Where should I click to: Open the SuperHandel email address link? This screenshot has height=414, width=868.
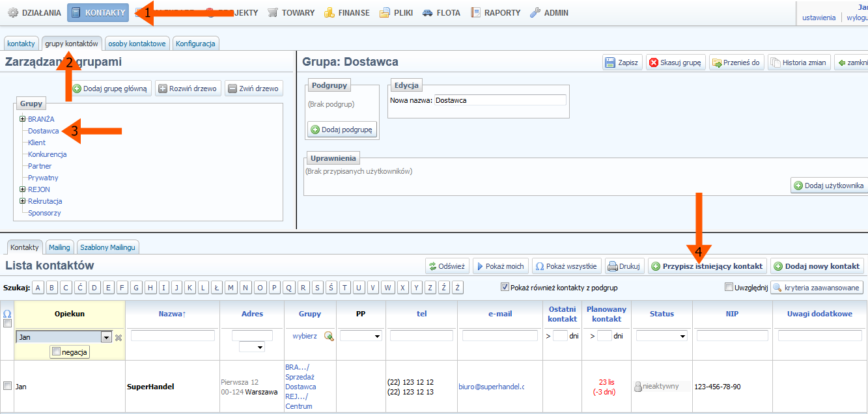coord(490,387)
